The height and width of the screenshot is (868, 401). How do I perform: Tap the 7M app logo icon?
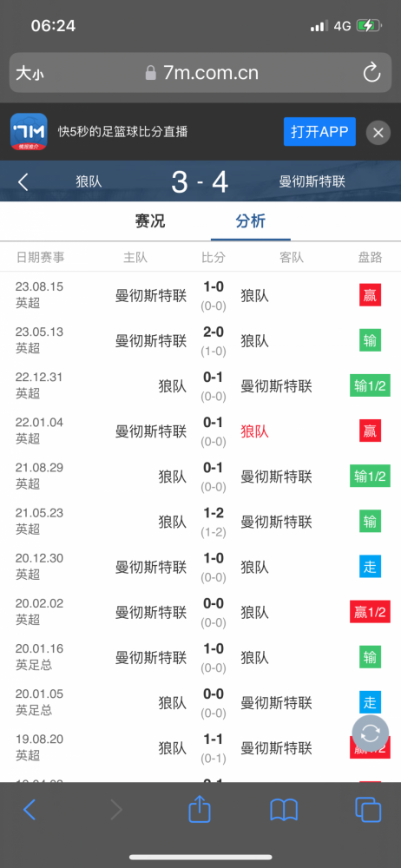29,132
